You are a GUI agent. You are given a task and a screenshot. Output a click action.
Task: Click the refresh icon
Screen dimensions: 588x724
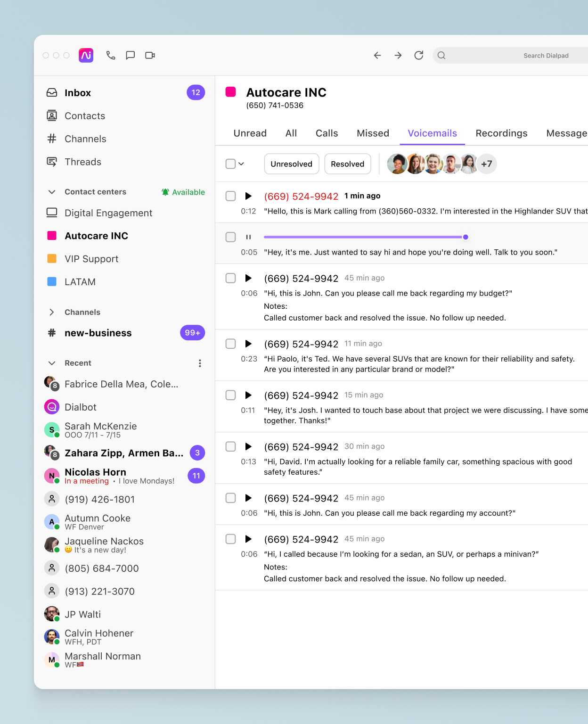tap(419, 55)
